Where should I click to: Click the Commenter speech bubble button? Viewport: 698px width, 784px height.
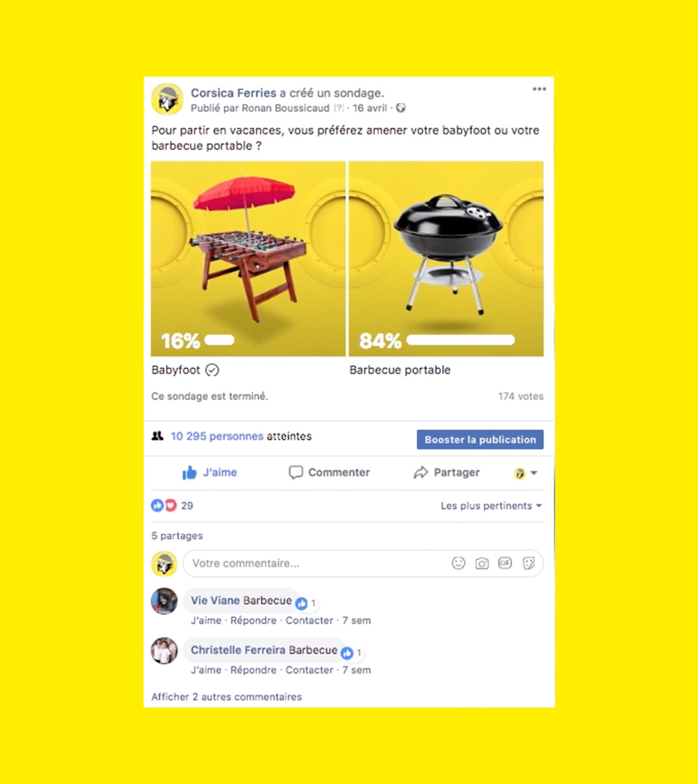(x=329, y=472)
